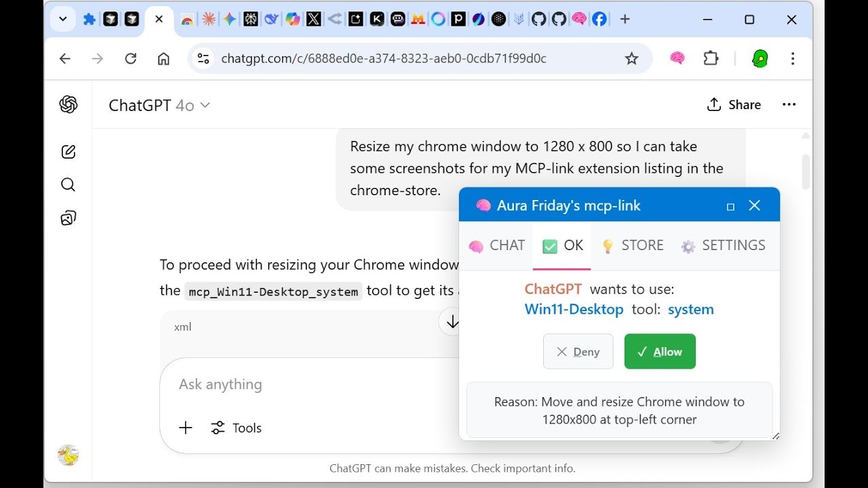
Task: Switch to the black K icon tab
Action: (377, 20)
